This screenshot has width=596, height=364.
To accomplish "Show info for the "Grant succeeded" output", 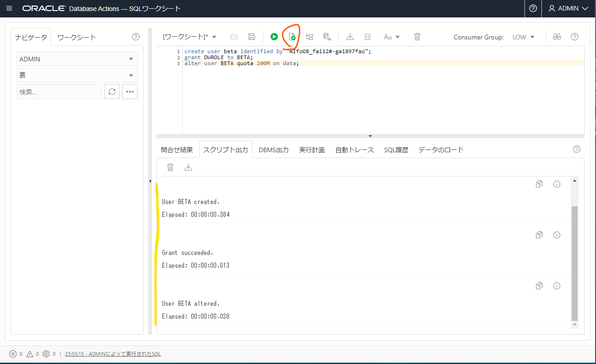I will pos(557,235).
